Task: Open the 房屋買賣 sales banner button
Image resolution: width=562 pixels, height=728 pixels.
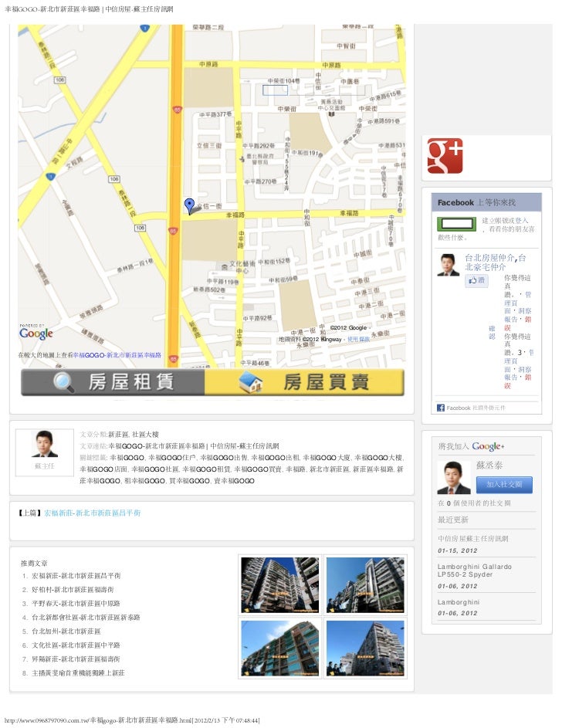Action: click(304, 383)
